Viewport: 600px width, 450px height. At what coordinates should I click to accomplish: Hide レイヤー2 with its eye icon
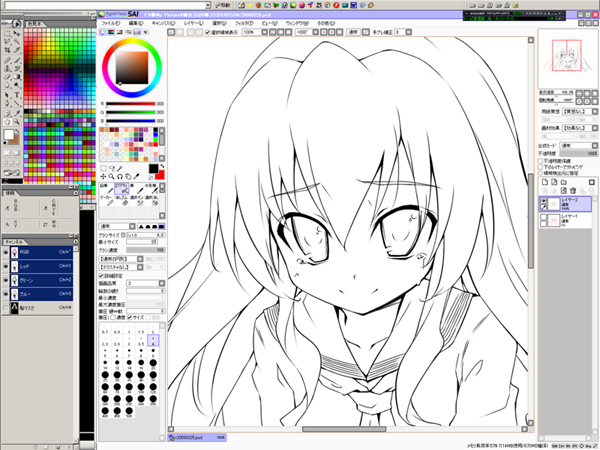click(x=543, y=201)
